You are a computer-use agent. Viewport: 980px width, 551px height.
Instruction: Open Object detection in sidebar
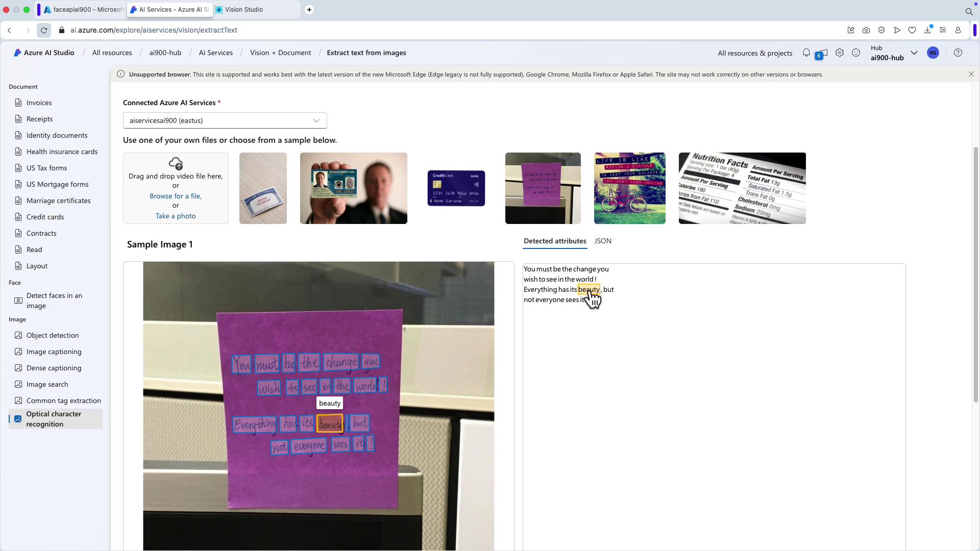53,335
